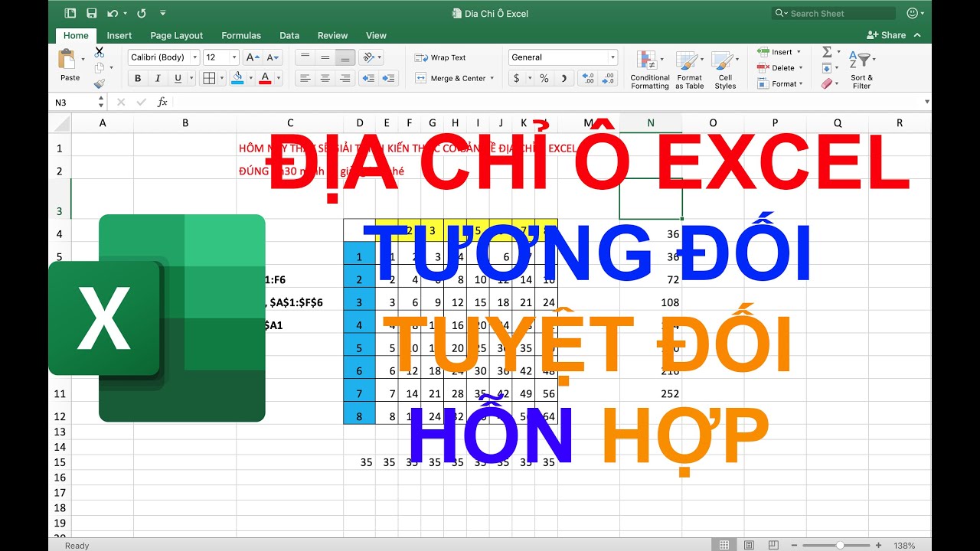Click the Fill down arrow icon

[x=827, y=68]
